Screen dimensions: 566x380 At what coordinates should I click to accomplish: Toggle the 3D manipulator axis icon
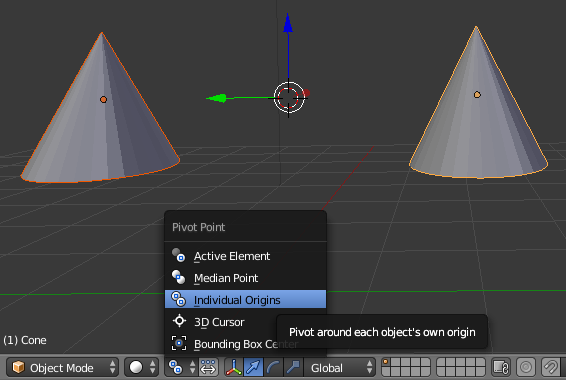[x=234, y=368]
